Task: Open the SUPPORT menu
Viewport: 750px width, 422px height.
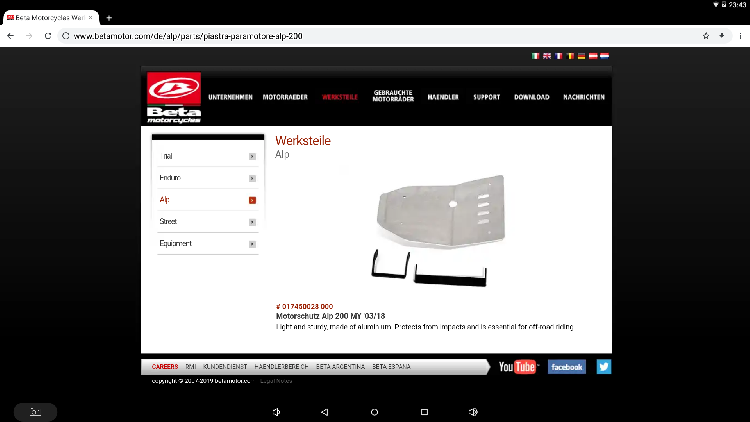Action: [486, 97]
